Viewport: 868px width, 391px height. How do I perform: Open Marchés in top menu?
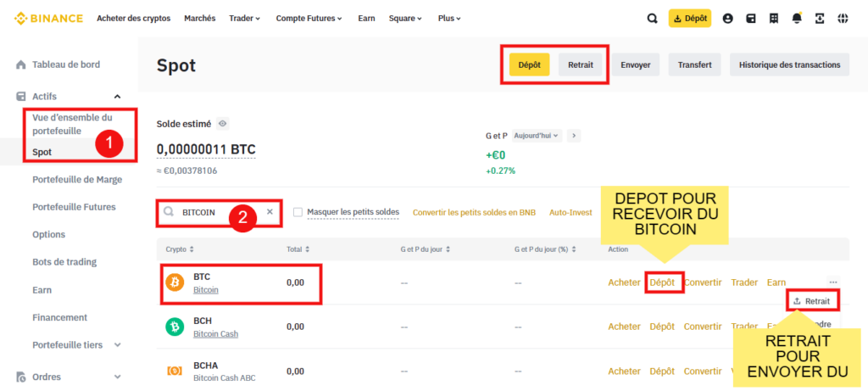pyautogui.click(x=200, y=19)
